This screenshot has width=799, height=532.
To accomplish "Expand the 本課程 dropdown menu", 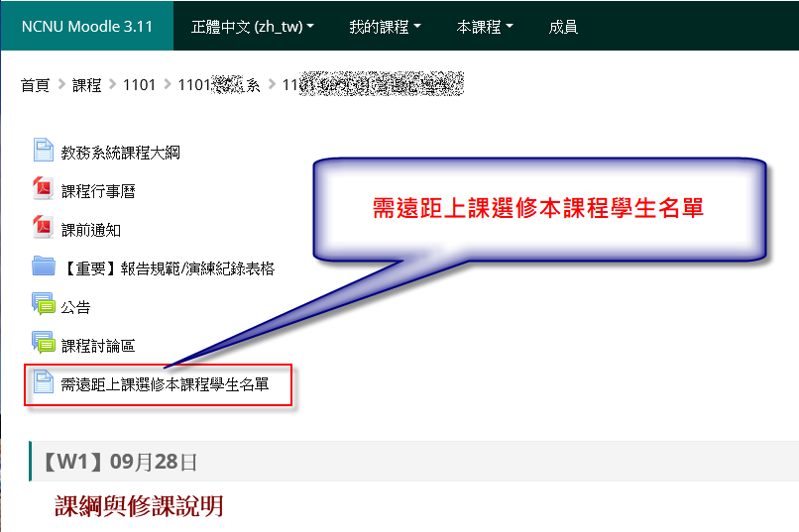I will coord(485,27).
